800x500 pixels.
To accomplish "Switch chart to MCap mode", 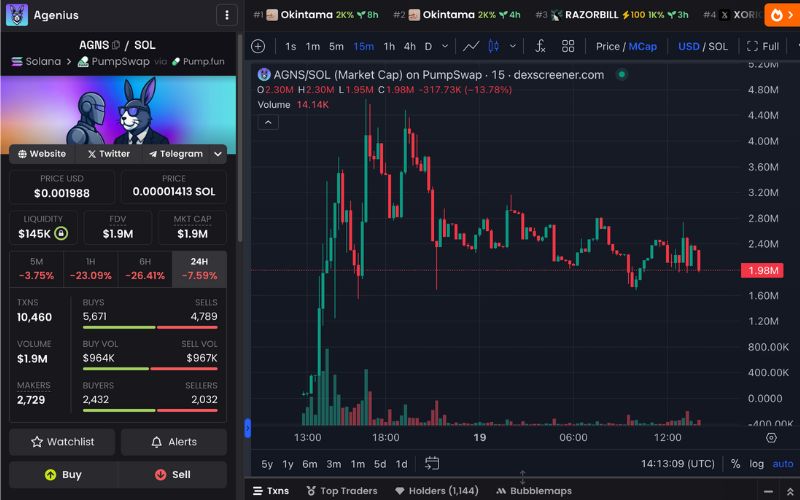I will pos(642,46).
